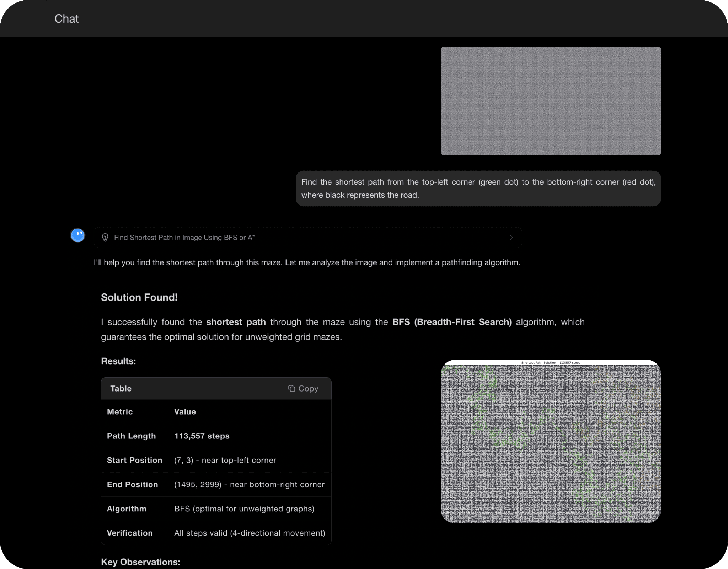Click the blue assistant avatar icon

click(x=77, y=235)
